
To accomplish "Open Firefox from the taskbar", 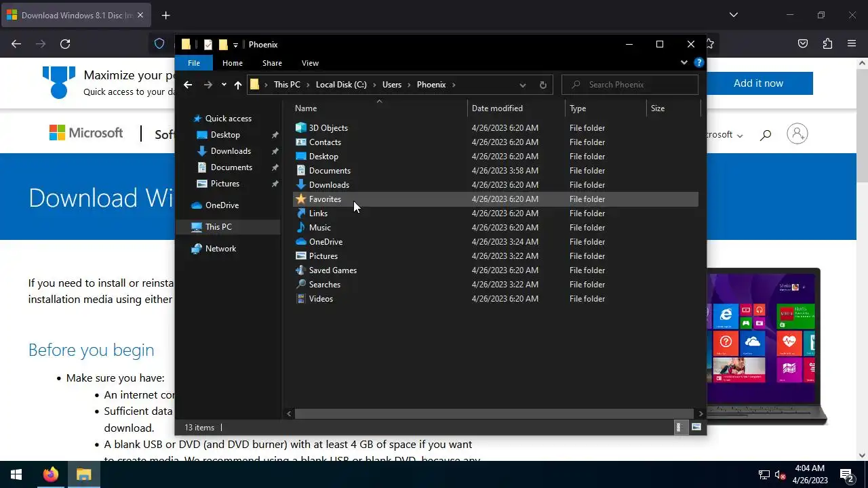I will pyautogui.click(x=51, y=474).
